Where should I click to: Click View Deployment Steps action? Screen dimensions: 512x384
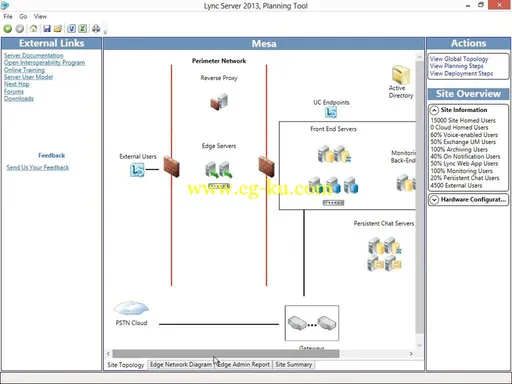(461, 73)
